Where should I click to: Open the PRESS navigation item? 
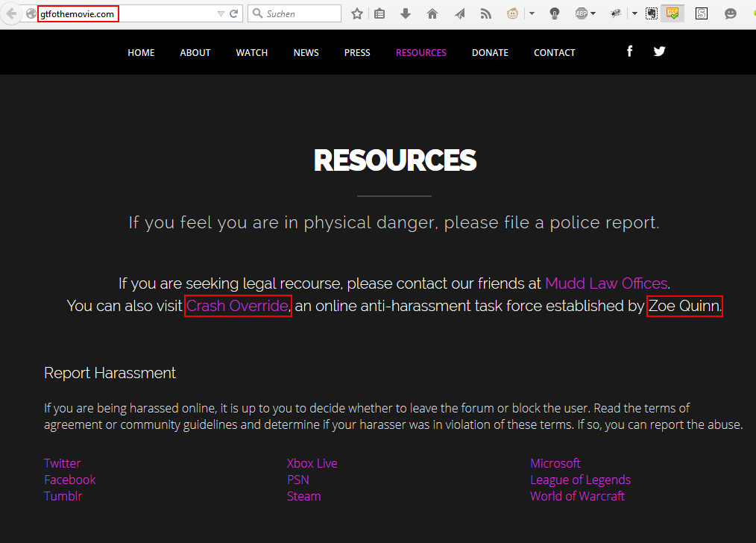(357, 52)
